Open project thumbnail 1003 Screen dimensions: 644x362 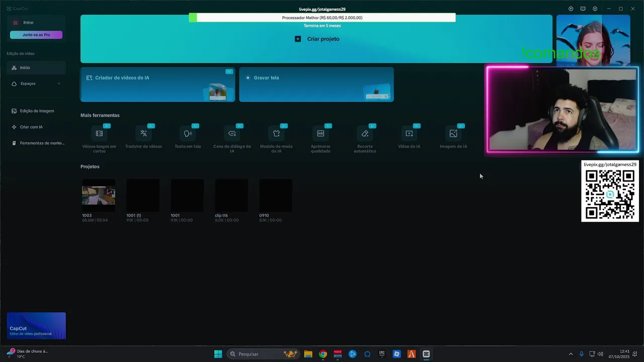(99, 195)
